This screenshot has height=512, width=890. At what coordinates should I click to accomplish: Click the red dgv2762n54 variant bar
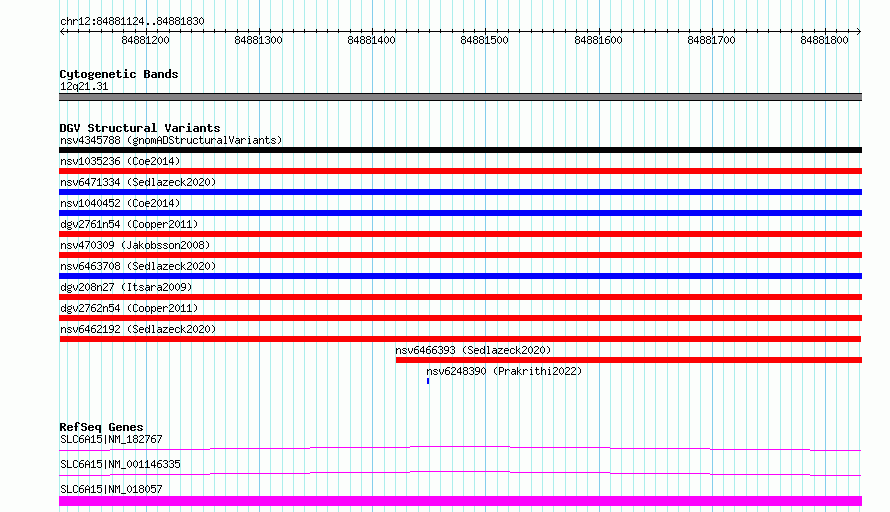pos(460,318)
